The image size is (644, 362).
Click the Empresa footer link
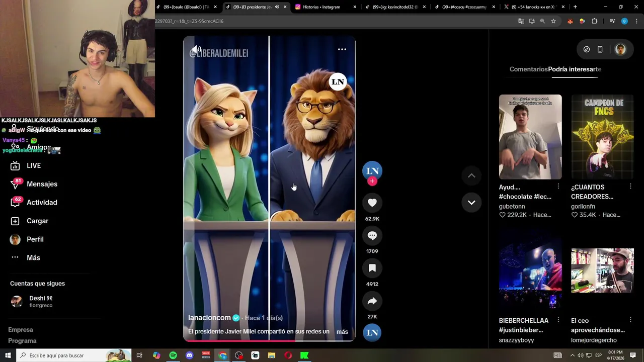[21, 330]
